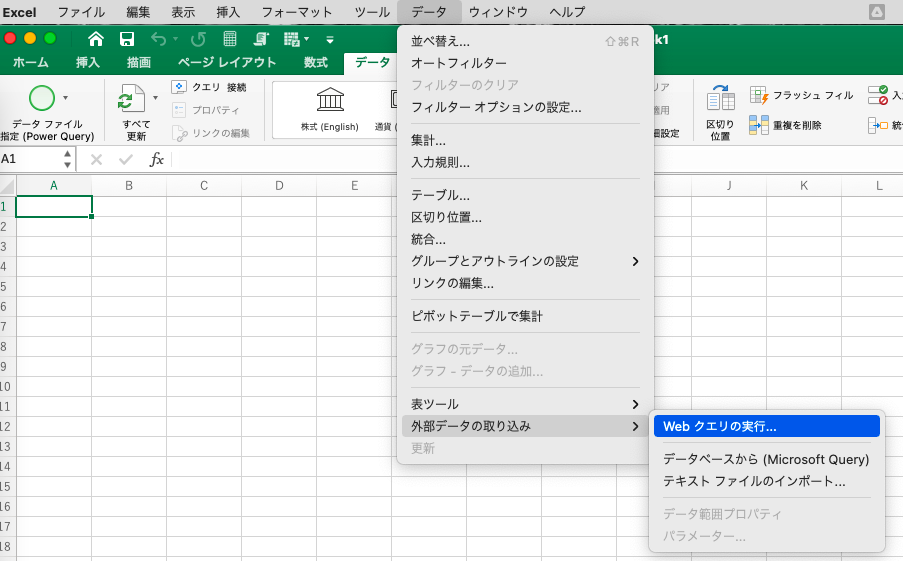
Task: Expand グループとアウトラインの設定 submenu
Action: [634, 261]
